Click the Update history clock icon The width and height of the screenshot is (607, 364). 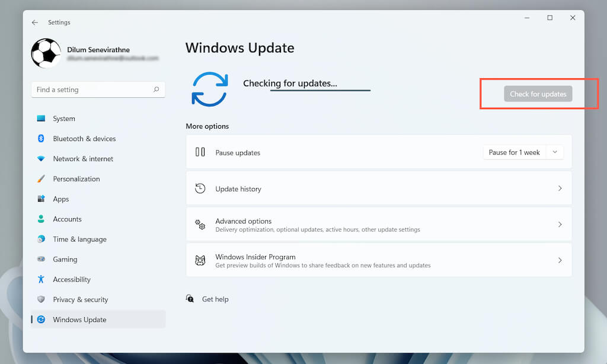tap(200, 189)
